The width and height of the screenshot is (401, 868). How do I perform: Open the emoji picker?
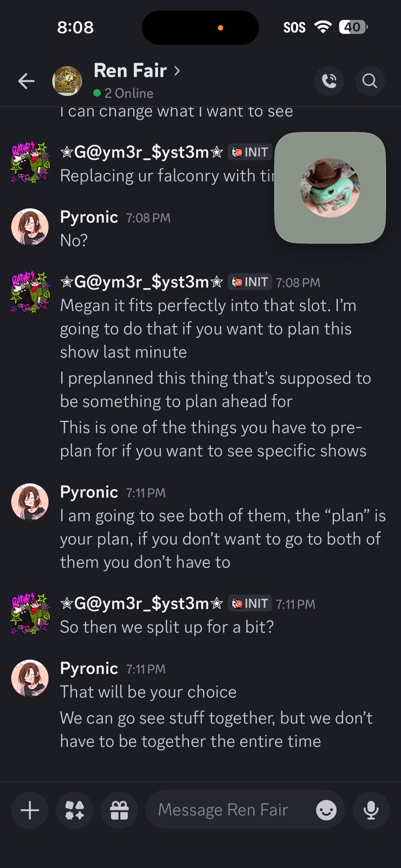pyautogui.click(x=326, y=810)
